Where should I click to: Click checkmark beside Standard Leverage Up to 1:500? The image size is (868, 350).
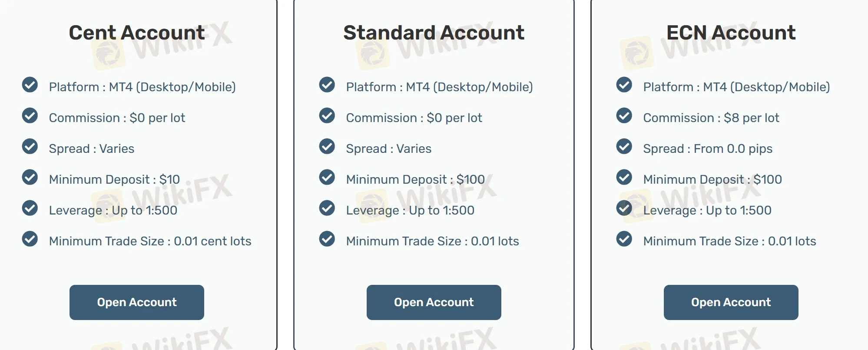327,208
